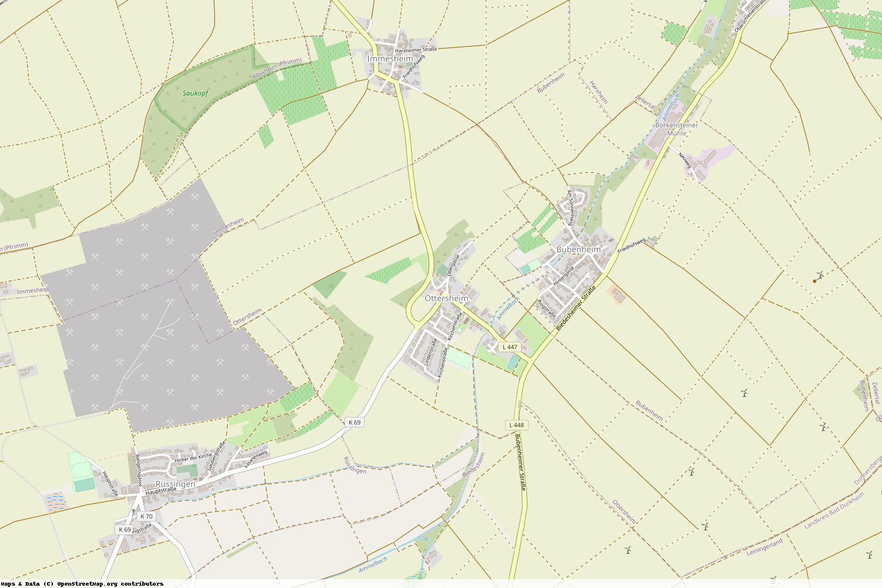The width and height of the screenshot is (882, 588).
Task: Click the Leiningerland boundary label
Action: (x=764, y=547)
